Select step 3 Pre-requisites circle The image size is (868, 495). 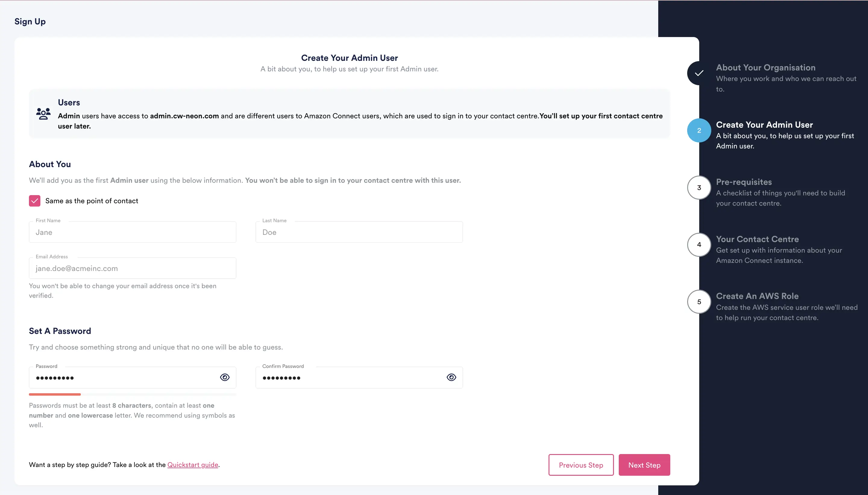699,188
